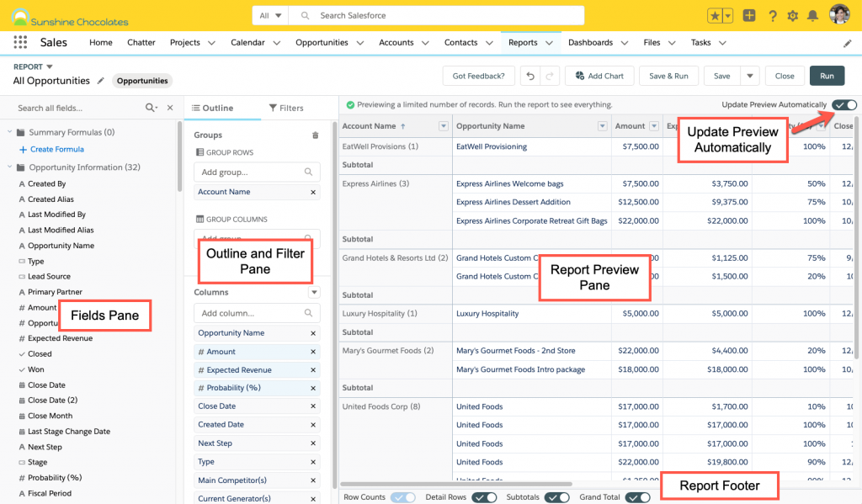Open the Save options dropdown arrow
862x504 pixels.
(x=750, y=76)
